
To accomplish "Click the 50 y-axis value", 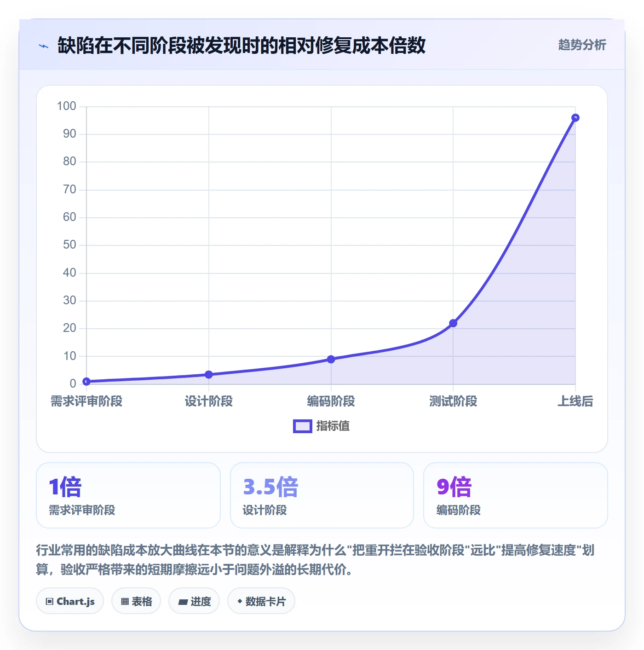I will click(x=69, y=245).
